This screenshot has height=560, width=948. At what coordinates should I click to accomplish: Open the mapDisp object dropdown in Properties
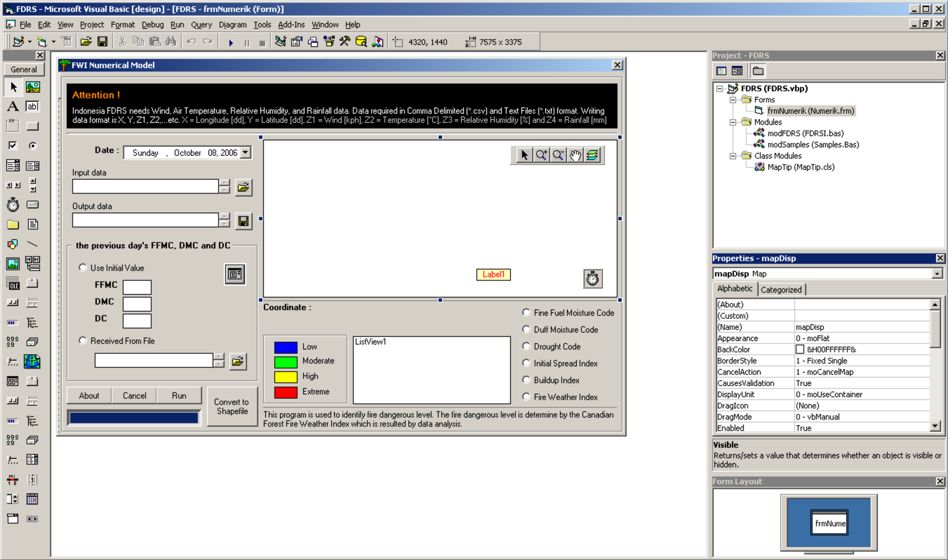coord(936,274)
